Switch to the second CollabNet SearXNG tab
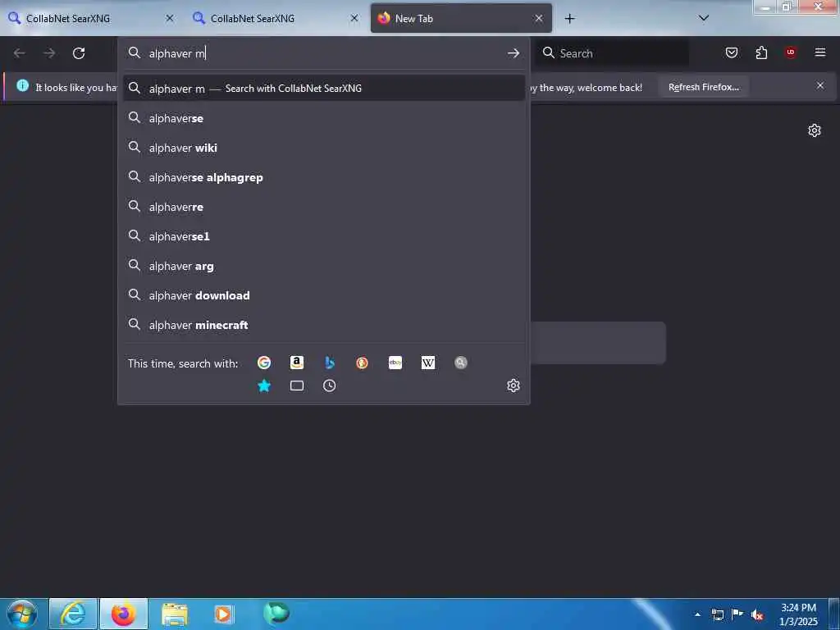 coord(276,18)
